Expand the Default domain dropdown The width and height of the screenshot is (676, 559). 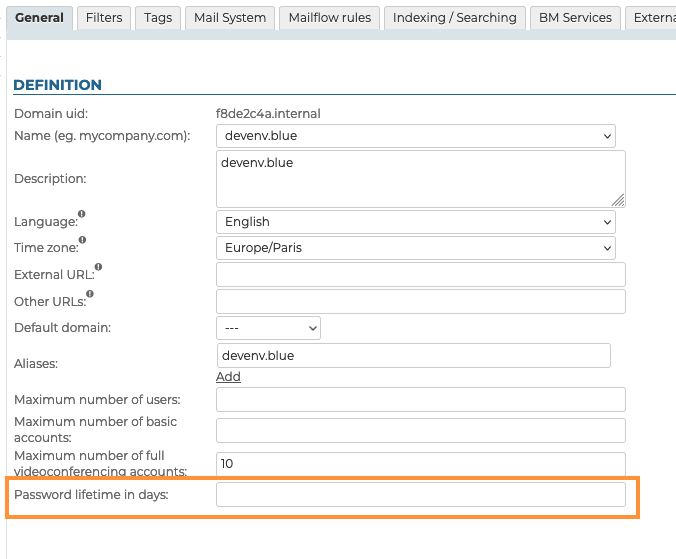268,328
